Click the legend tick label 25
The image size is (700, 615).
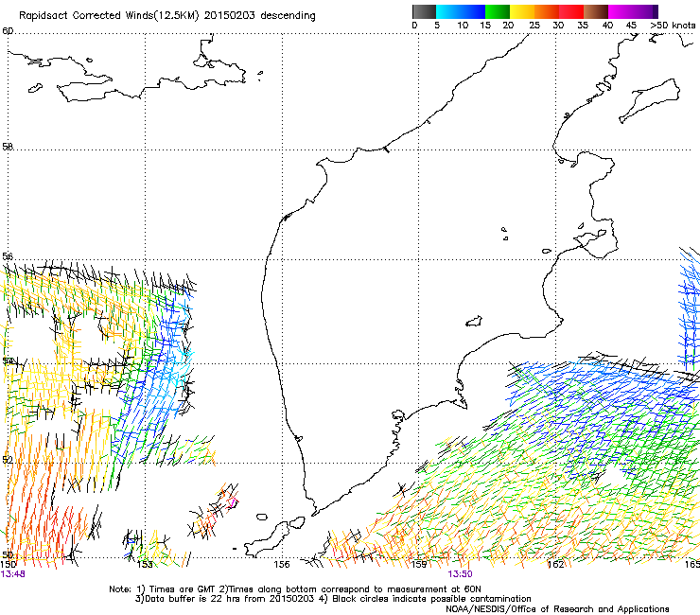point(534,26)
